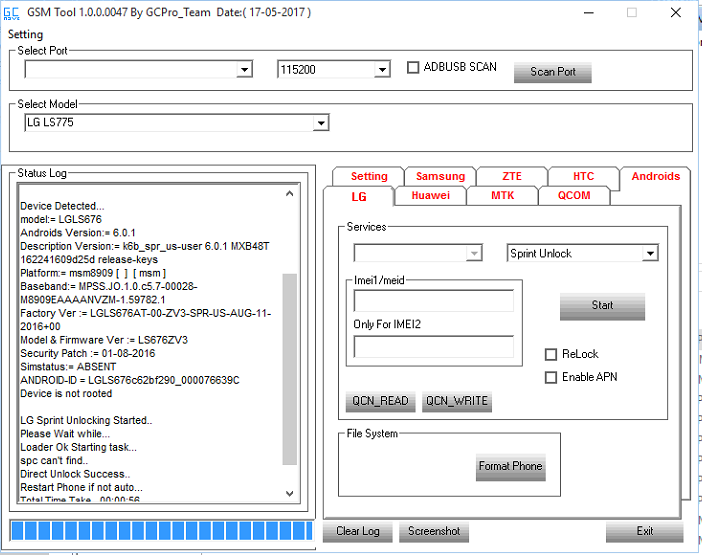Image resolution: width=702 pixels, height=555 pixels.
Task: Click the Only For IMEI2 input field
Action: (x=433, y=347)
